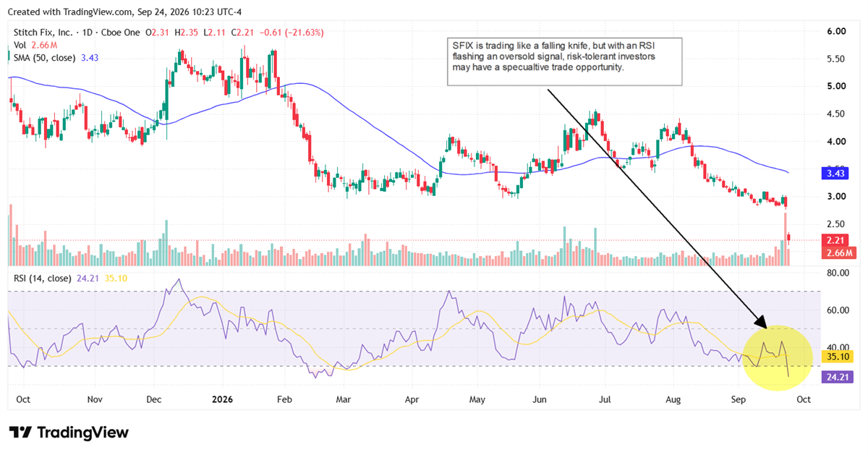Click the May label on the time axis
The width and height of the screenshot is (868, 455).
pos(477,399)
